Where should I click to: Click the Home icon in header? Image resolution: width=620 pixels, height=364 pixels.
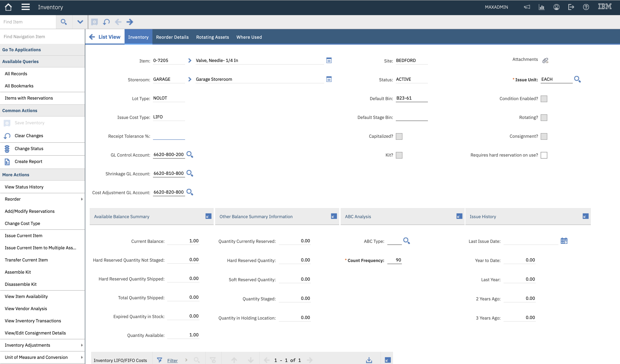pyautogui.click(x=8, y=7)
